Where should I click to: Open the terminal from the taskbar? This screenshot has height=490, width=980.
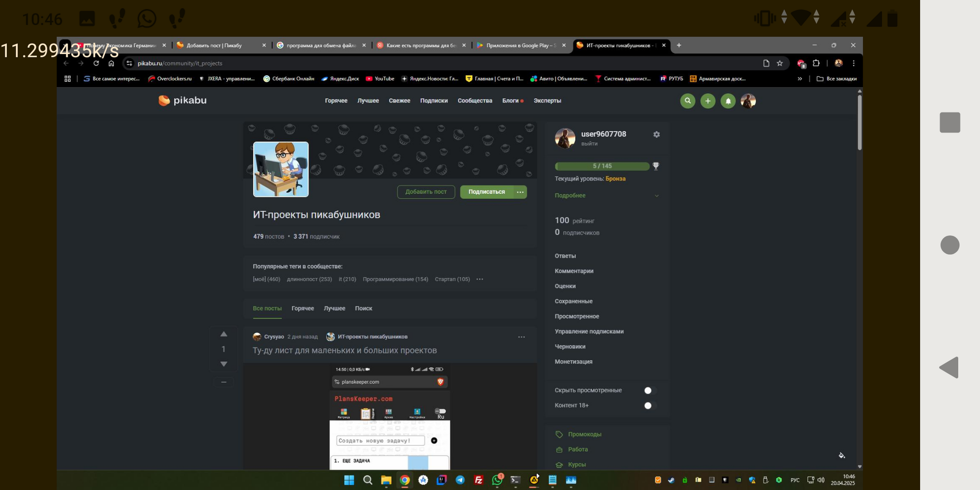[x=515, y=480]
